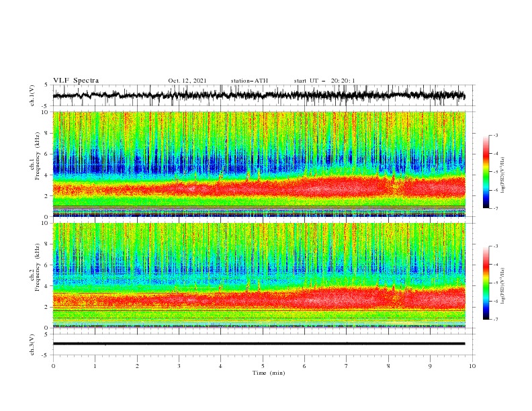
Task: Click the log(PSD) label of ch.2 colorbar
Action: coord(503,285)
